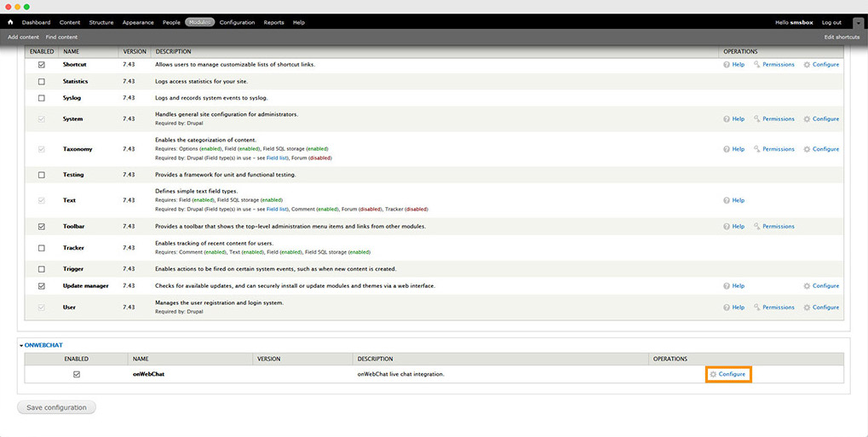Configure the Taxonomy module
The image size is (868, 437).
[x=821, y=149]
